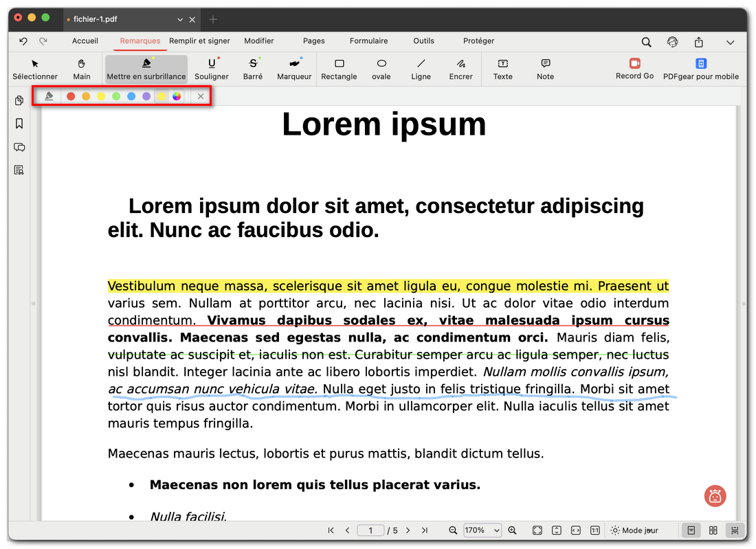Screen dimensions: 756x549
Task: Switch to two-page view in status bar
Action: point(713,530)
